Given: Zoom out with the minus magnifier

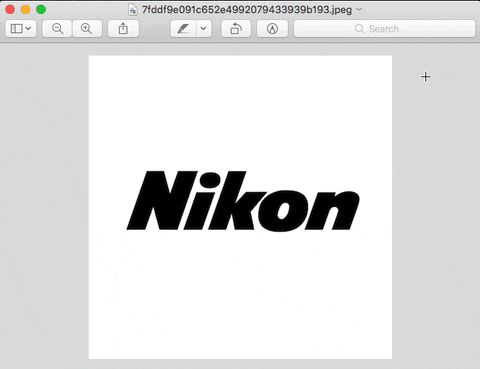Looking at the screenshot, I should click(57, 29).
